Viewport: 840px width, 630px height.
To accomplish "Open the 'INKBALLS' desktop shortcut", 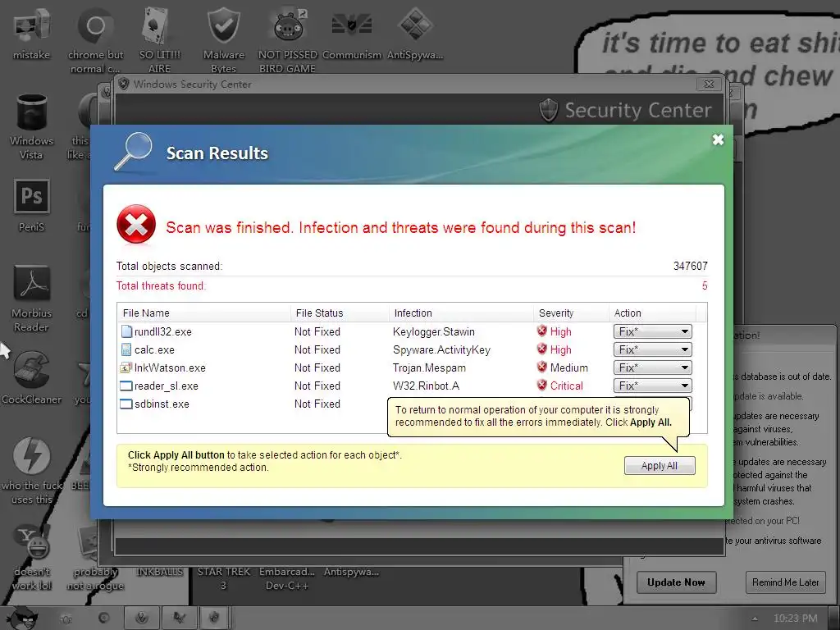I will coord(160,572).
